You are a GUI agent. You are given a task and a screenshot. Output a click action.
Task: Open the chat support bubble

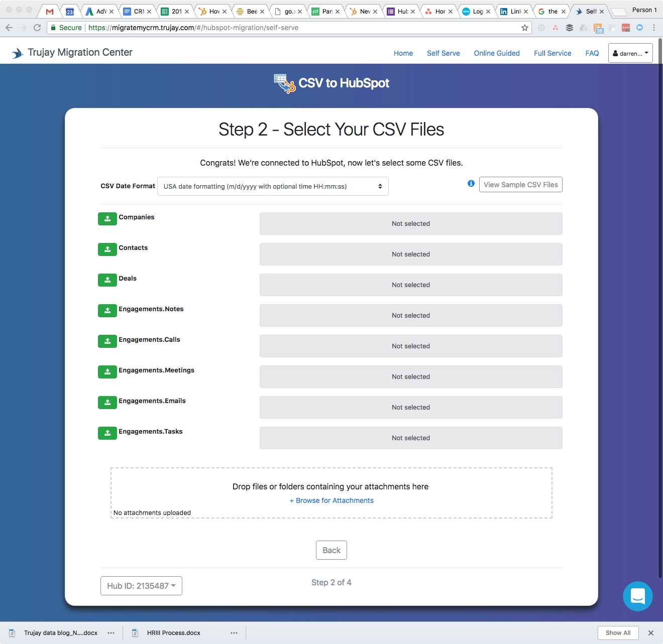tap(637, 596)
